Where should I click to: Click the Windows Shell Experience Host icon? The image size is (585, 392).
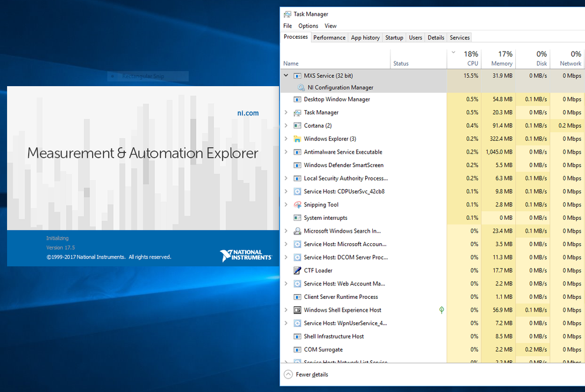pos(297,310)
